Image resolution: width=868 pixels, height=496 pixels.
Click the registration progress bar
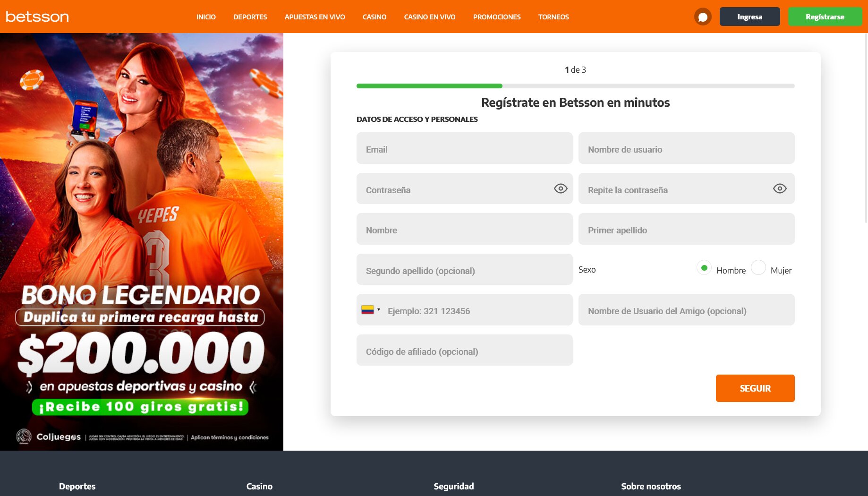coord(576,86)
